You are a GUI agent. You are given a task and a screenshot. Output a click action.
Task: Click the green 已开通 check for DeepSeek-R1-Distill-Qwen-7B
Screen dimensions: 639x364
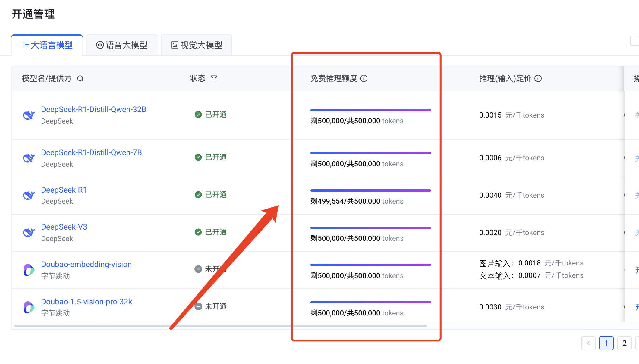198,157
